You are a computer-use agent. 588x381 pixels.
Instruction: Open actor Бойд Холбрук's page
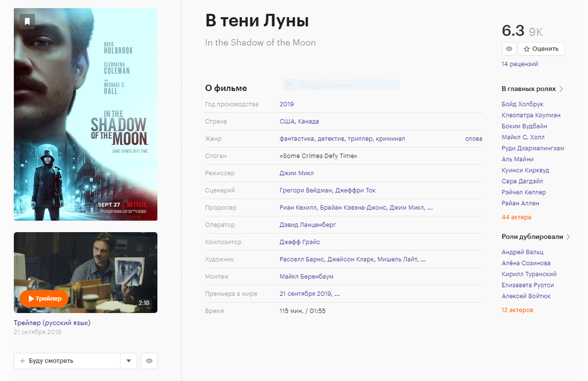(x=522, y=104)
